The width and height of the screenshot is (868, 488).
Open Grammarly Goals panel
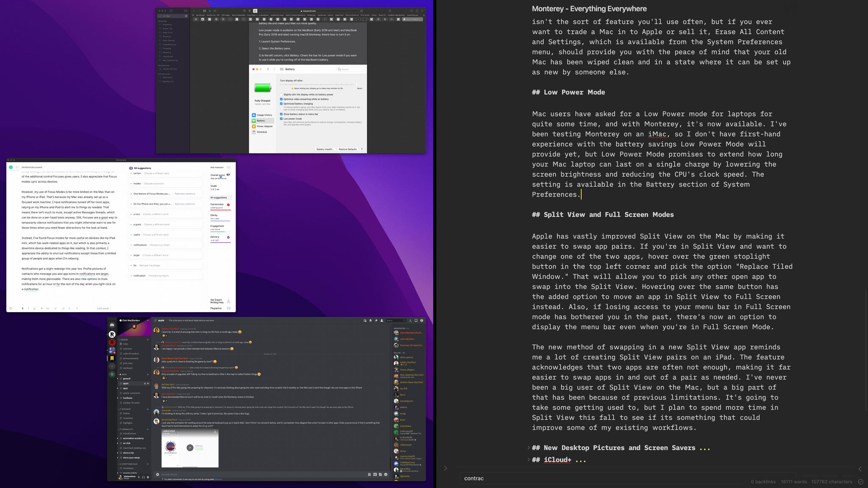[215, 187]
